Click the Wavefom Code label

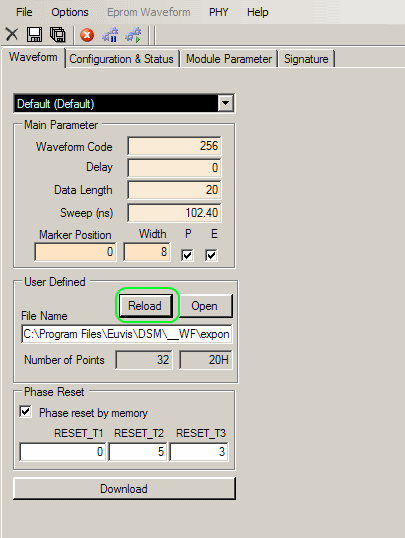point(74,147)
